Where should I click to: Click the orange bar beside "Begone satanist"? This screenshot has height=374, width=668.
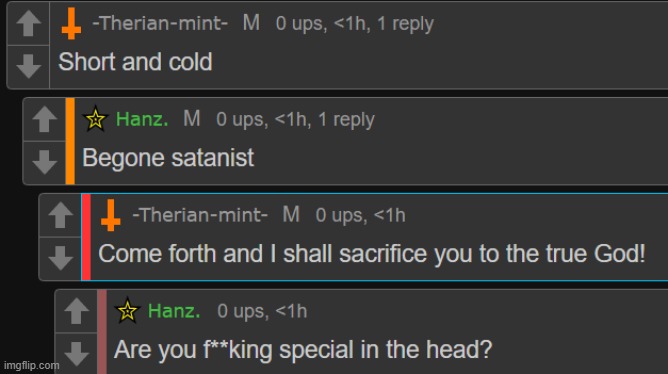[x=70, y=141]
